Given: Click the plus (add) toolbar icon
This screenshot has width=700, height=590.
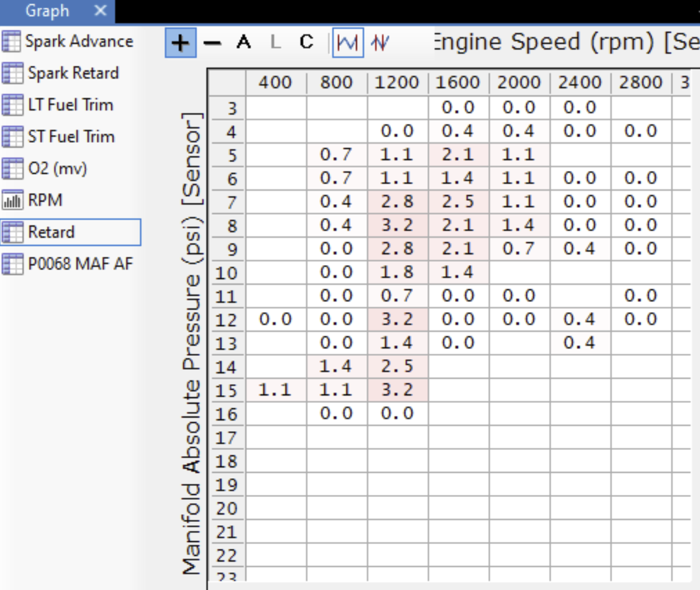Looking at the screenshot, I should [x=180, y=43].
